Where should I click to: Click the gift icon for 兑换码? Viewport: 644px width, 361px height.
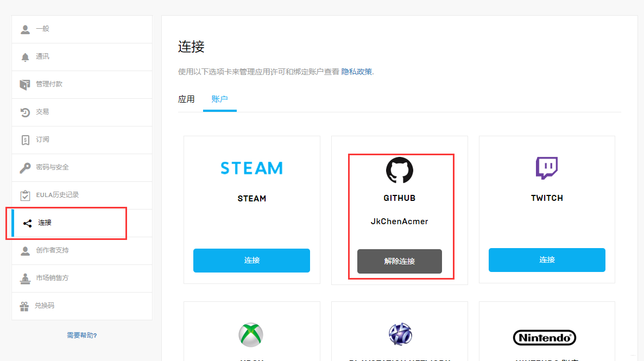(x=24, y=306)
